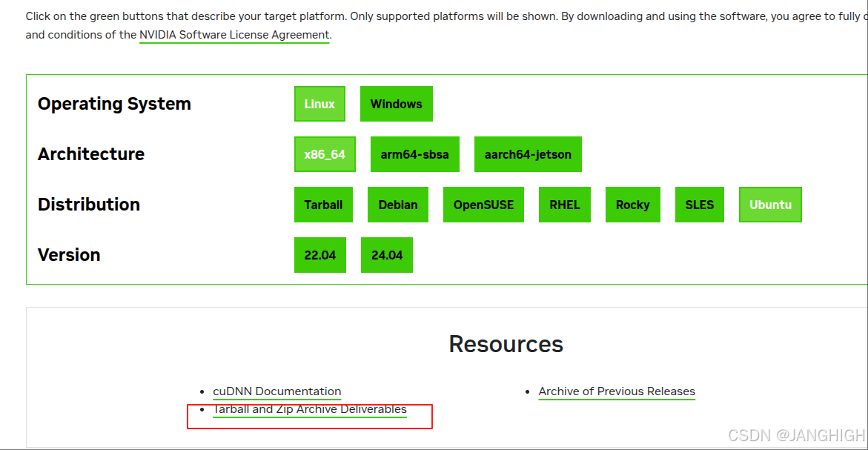The image size is (868, 450).
Task: Click the Version row label
Action: [x=69, y=255]
